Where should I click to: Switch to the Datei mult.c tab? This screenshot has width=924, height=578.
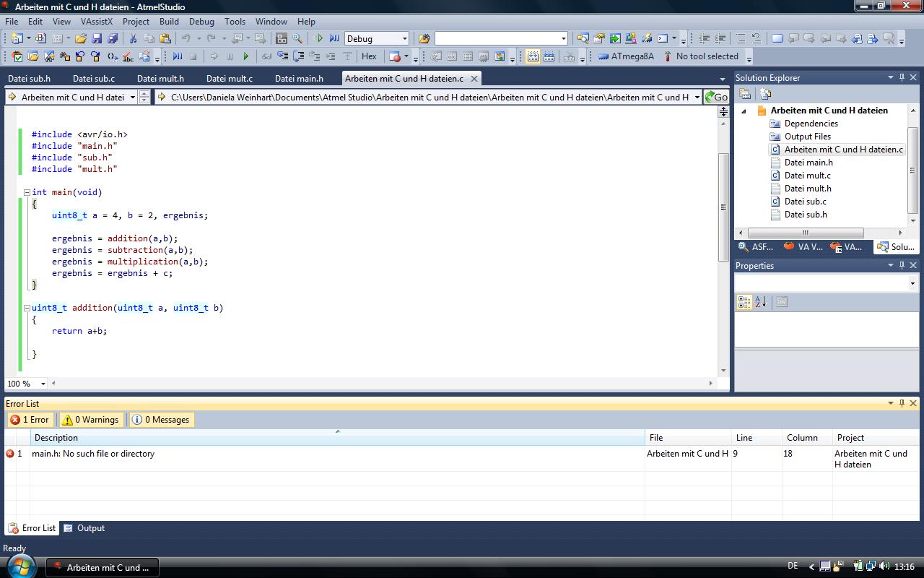click(230, 79)
